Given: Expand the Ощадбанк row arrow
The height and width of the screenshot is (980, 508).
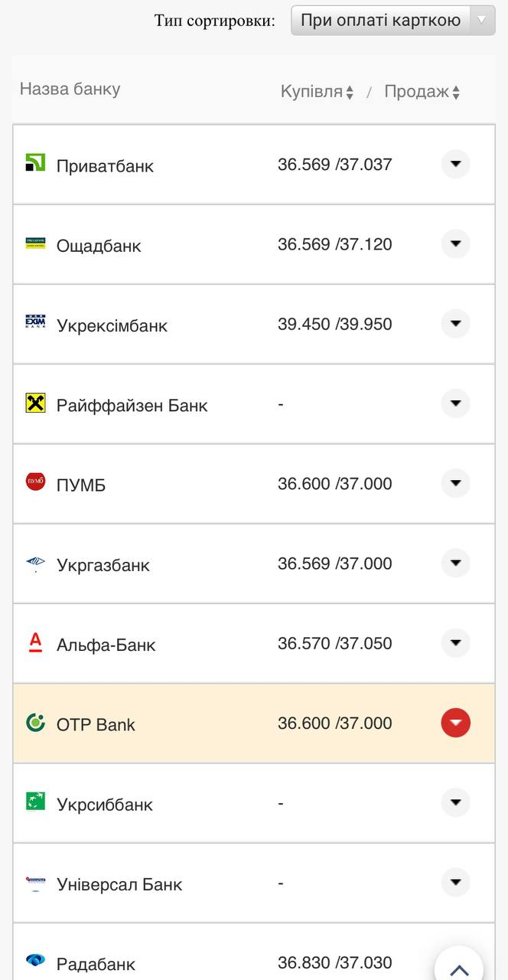Looking at the screenshot, I should coord(455,243).
